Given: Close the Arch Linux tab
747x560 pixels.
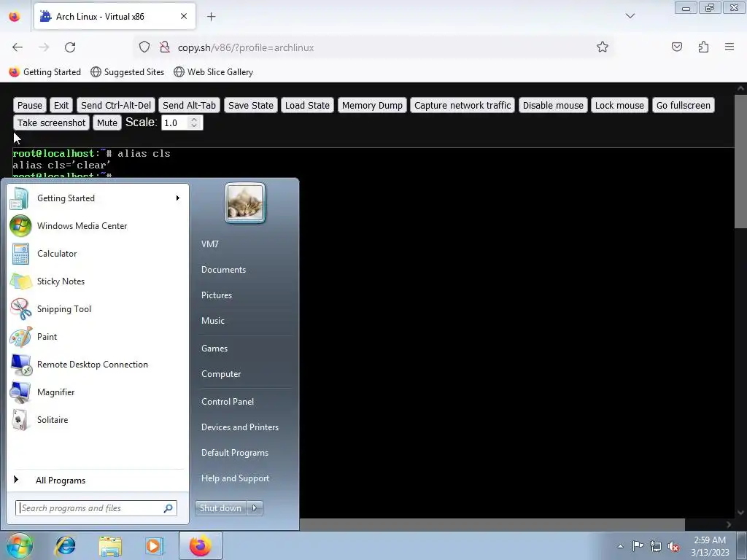Looking at the screenshot, I should pos(184,16).
